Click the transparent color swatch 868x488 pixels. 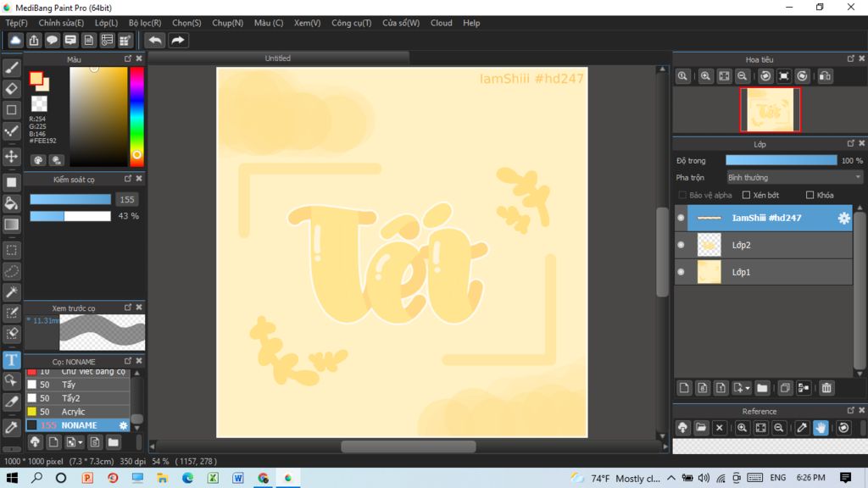tap(39, 103)
